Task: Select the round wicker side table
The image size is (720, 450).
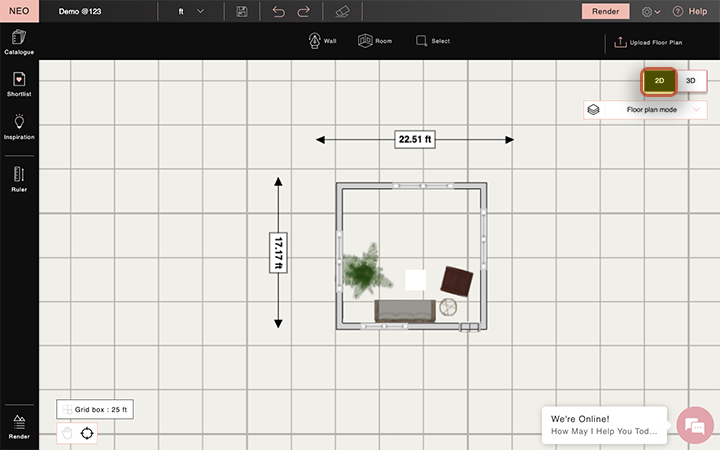Action: [x=448, y=307]
